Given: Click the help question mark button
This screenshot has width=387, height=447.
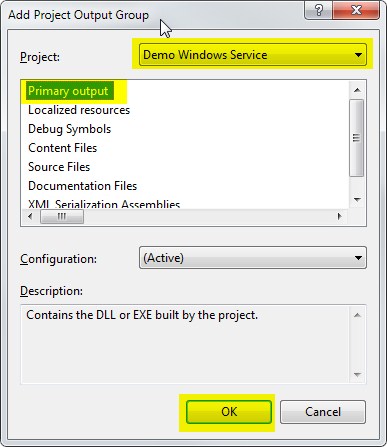Looking at the screenshot, I should pos(319,10).
